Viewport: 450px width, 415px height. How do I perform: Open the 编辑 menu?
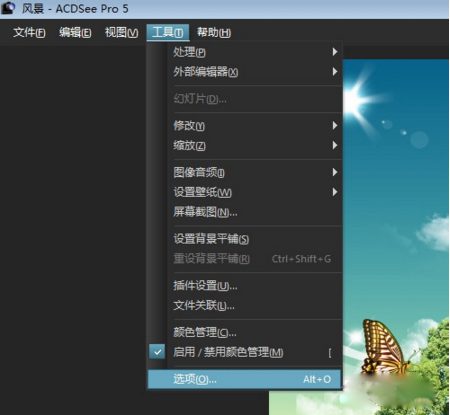(x=75, y=32)
